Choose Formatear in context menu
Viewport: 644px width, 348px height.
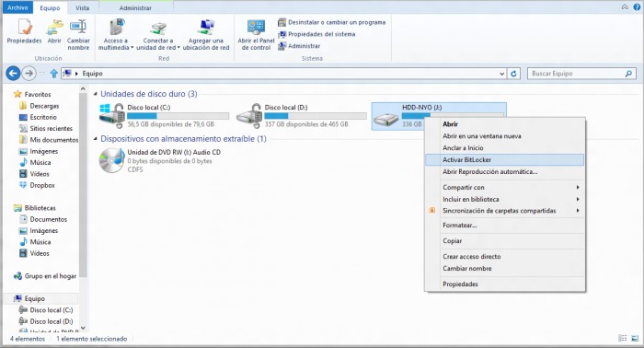505,226
